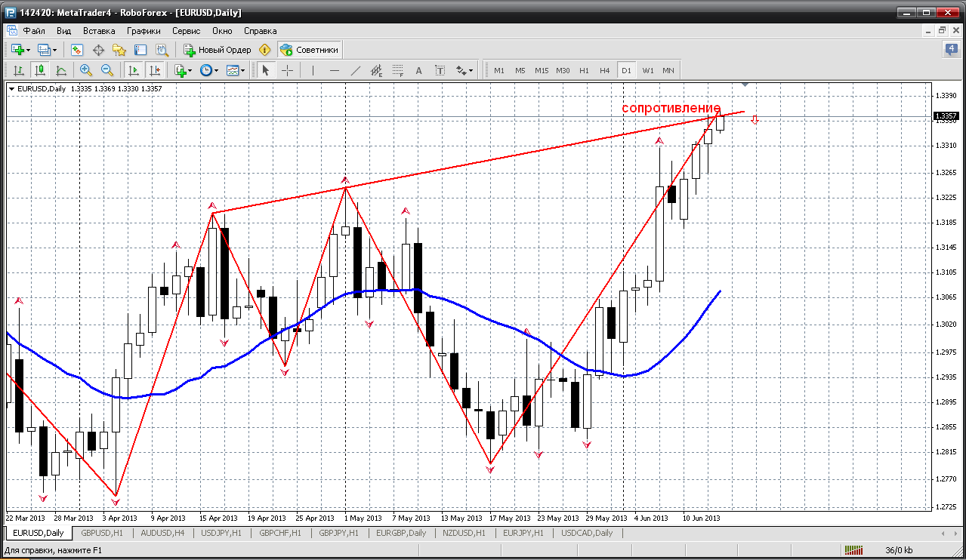Select the horizontal line tool
Image resolution: width=966 pixels, height=560 pixels.
pyautogui.click(x=335, y=70)
